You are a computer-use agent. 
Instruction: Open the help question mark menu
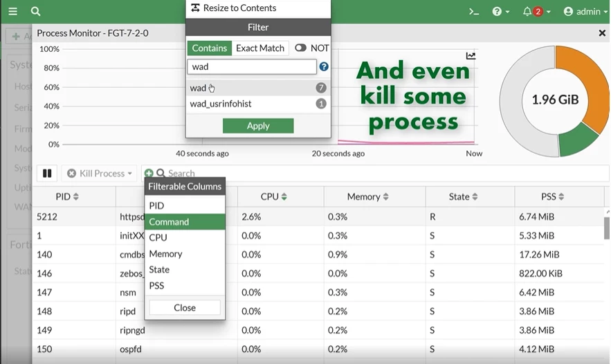pyautogui.click(x=501, y=12)
